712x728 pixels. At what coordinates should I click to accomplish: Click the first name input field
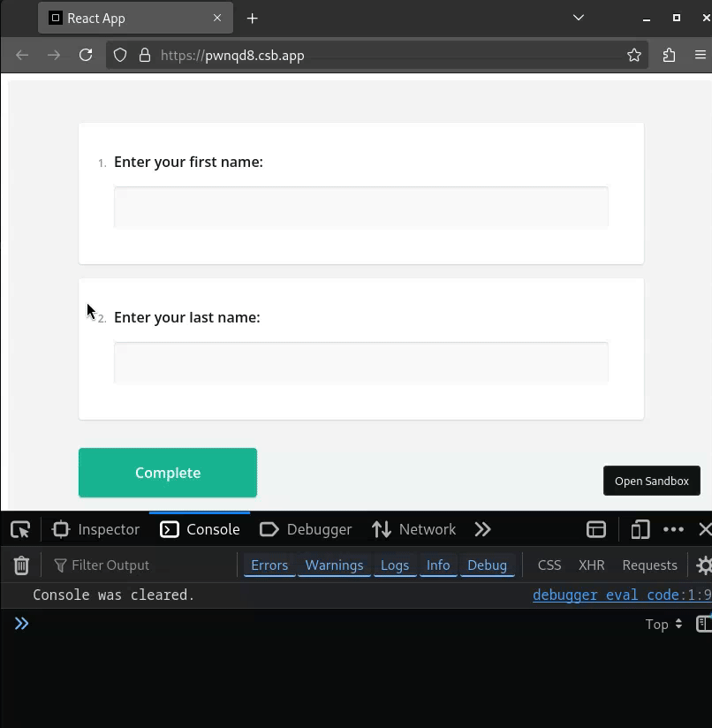click(360, 206)
